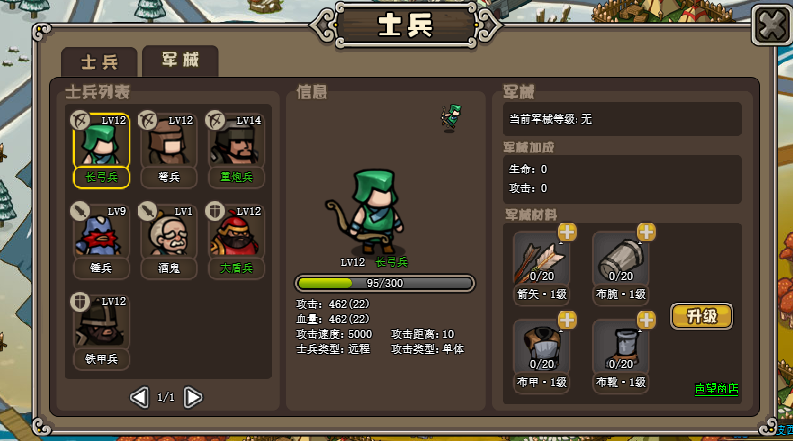This screenshot has height=441, width=793.
Task: Add 布甲 cloth armor material with plus icon
Action: [x=567, y=320]
